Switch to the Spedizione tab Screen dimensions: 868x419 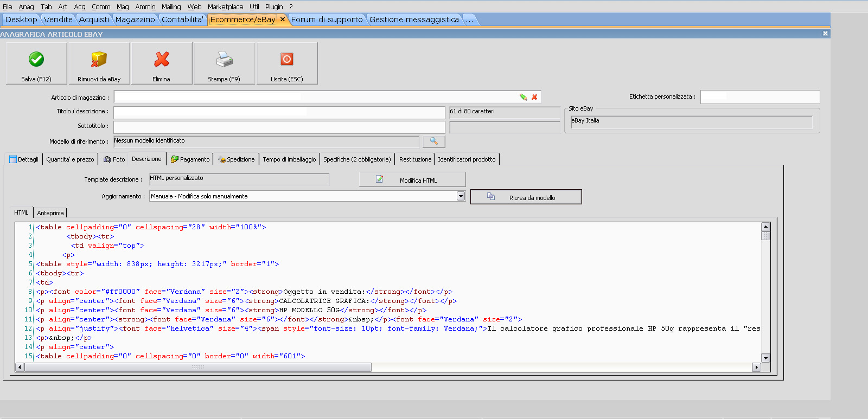[237, 159]
